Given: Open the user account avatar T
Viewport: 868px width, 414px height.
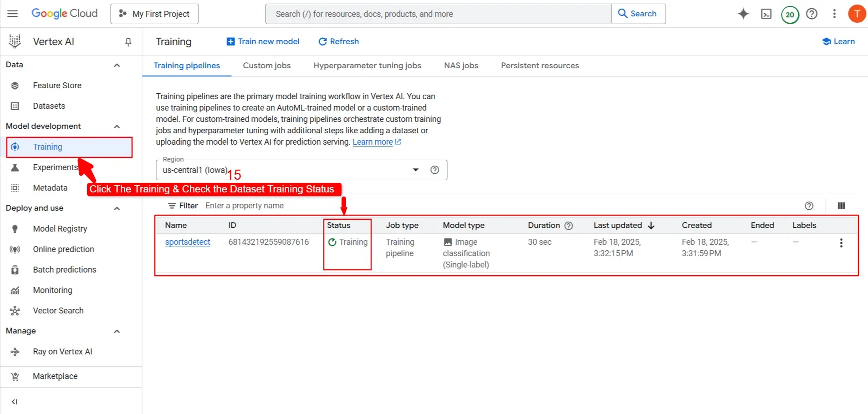Looking at the screenshot, I should [x=857, y=14].
